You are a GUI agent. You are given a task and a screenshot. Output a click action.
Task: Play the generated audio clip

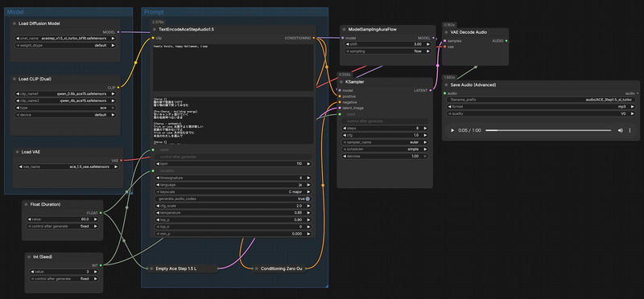(452, 130)
